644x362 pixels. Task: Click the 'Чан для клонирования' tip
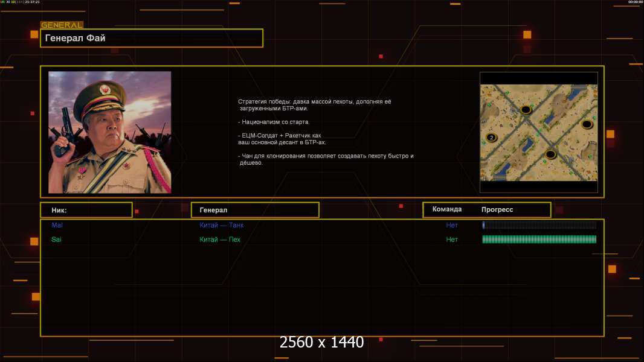tap(326, 159)
